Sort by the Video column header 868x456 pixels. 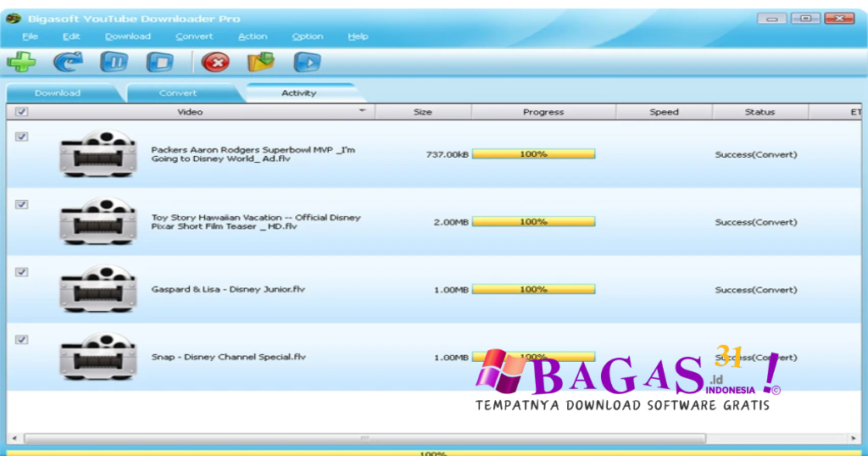point(191,112)
